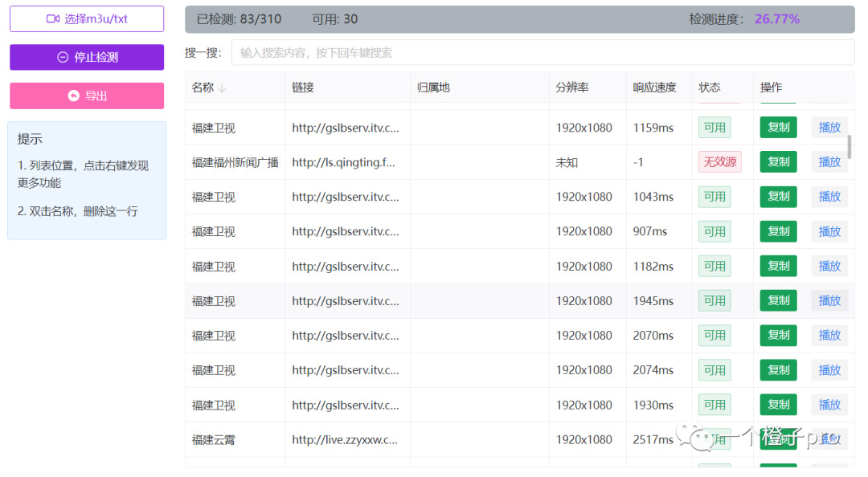
Task: Grab the table's vertical scrollbar thumb
Action: tap(850, 147)
